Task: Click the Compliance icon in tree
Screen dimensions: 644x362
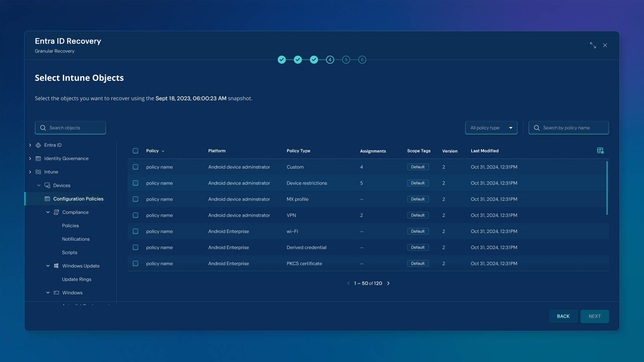Action: click(56, 212)
